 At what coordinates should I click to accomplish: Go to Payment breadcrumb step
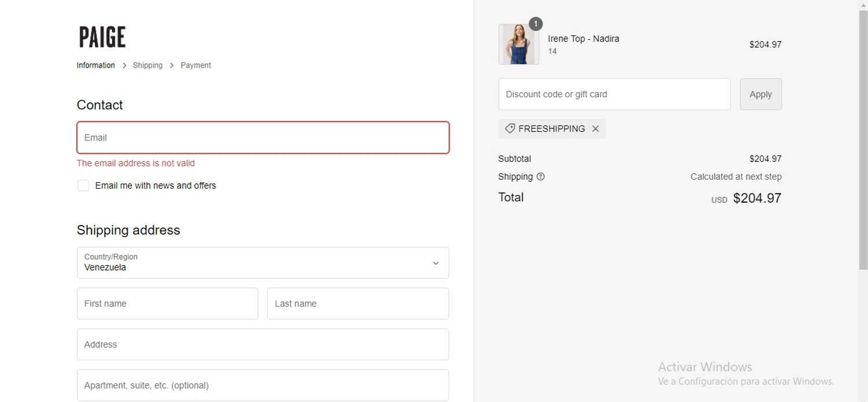pos(196,65)
